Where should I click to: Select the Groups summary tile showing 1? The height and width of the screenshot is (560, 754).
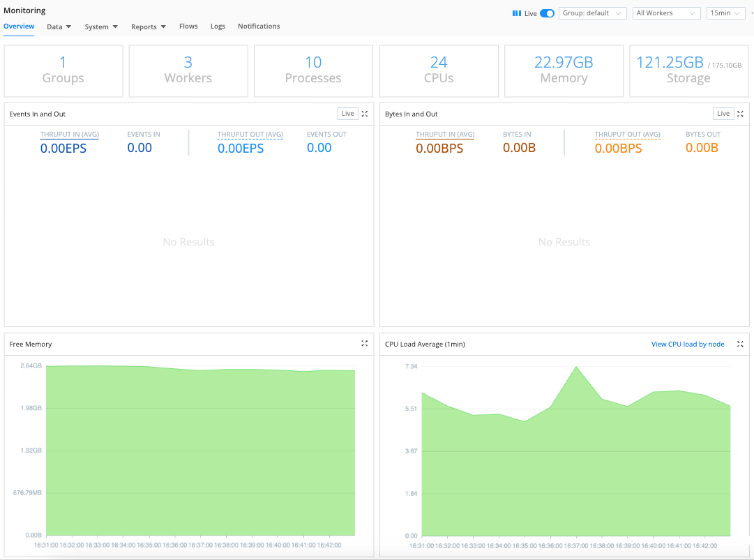pyautogui.click(x=63, y=70)
